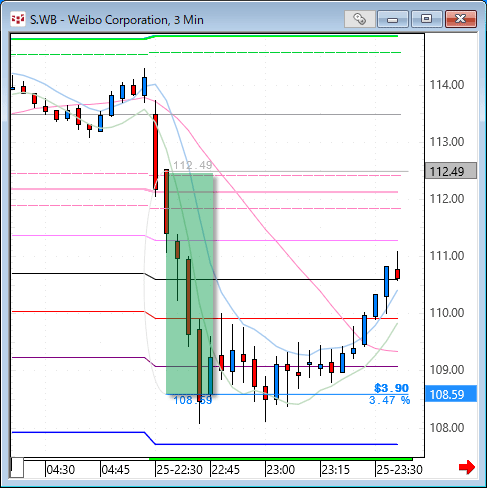487x488 pixels.
Task: Click the 25-23:30 time axis label
Action: [x=400, y=470]
